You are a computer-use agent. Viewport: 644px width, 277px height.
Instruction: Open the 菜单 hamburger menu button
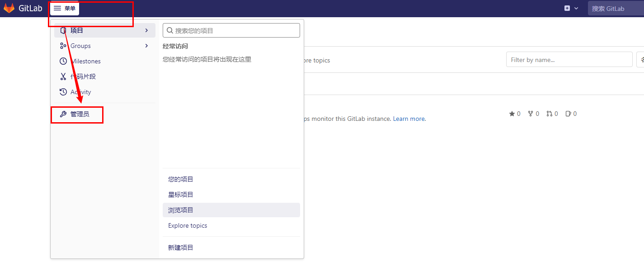coord(65,8)
